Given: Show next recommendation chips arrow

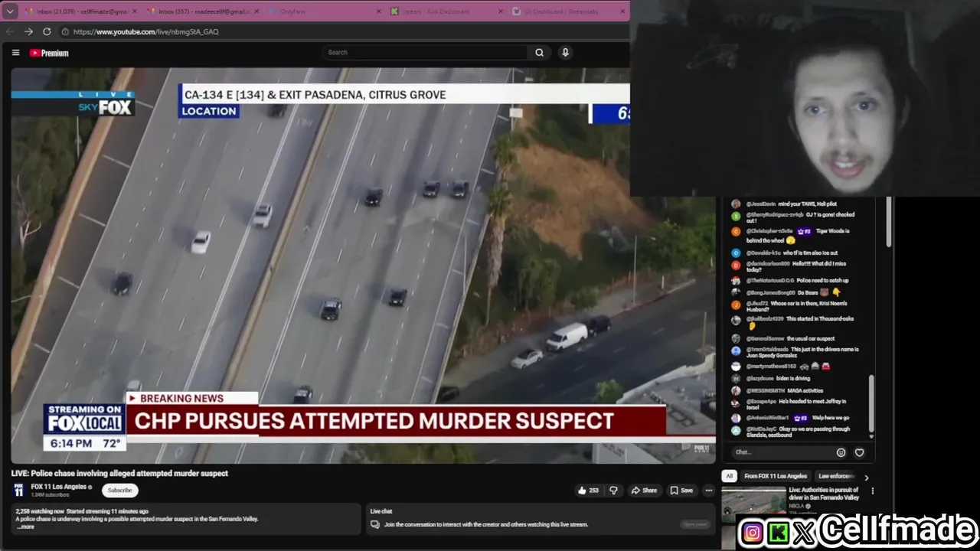Looking at the screenshot, I should coord(866,477).
